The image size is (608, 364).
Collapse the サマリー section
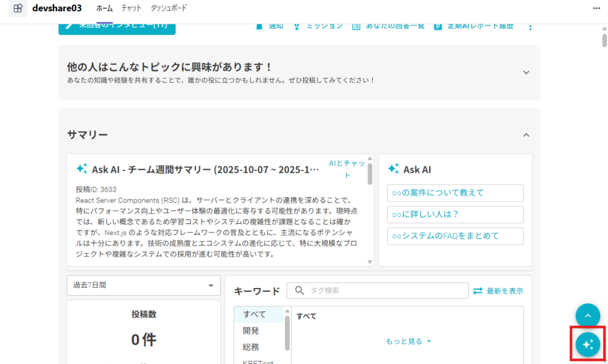click(x=525, y=135)
